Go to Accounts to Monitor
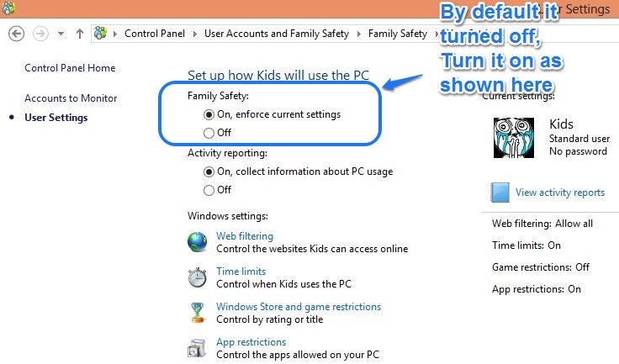Viewport: 619px width, 364px height. (71, 98)
